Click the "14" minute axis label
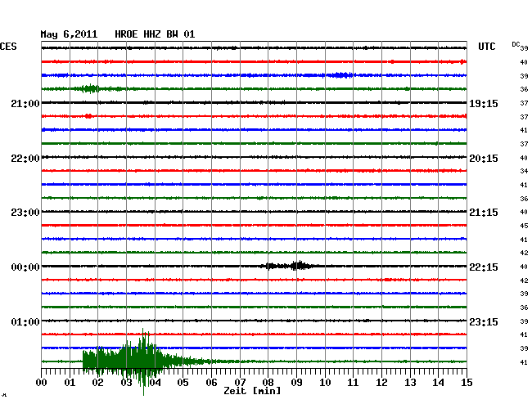 438,383
